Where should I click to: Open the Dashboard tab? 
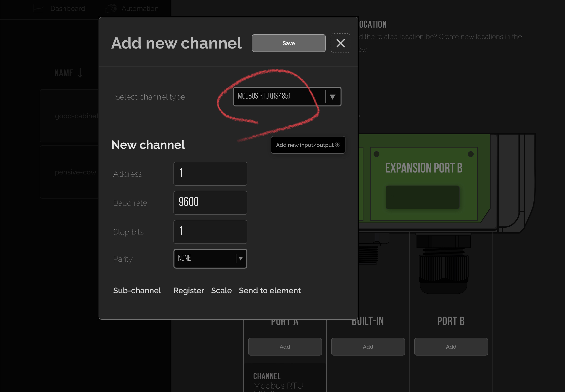click(x=68, y=8)
